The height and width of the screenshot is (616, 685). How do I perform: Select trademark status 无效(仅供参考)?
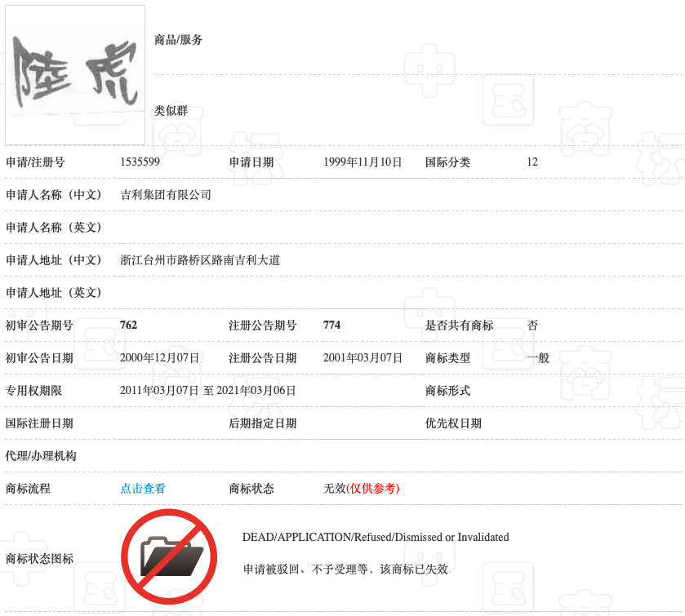pos(362,489)
